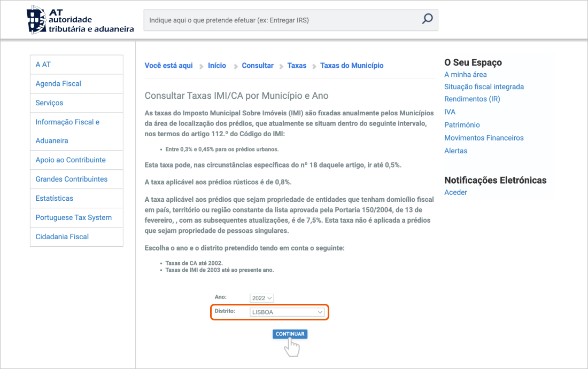The image size is (588, 369).
Task: Expand the Distrito dropdown showing LISBOA
Action: 288,312
